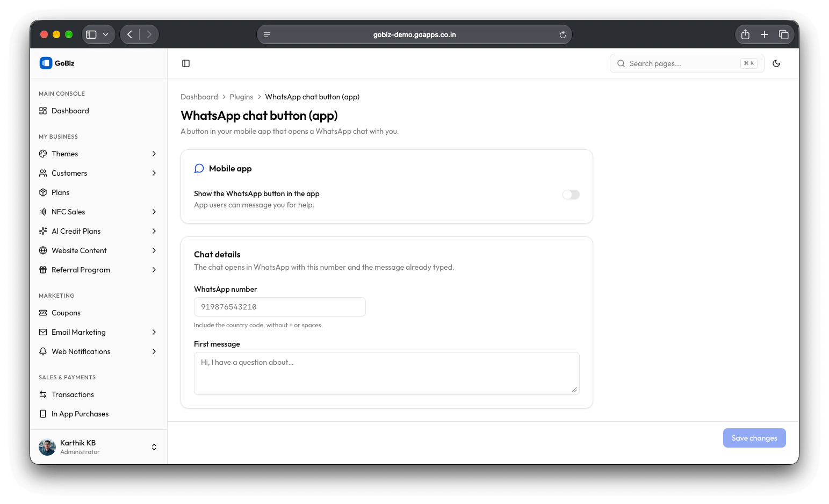Enable Show the WhatsApp button in the app
The image size is (829, 504).
[x=571, y=195]
